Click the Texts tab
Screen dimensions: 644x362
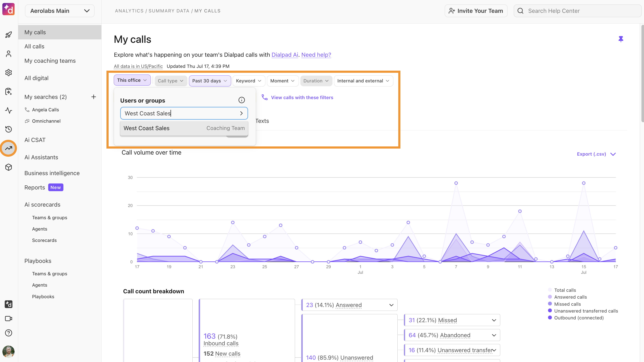[262, 121]
